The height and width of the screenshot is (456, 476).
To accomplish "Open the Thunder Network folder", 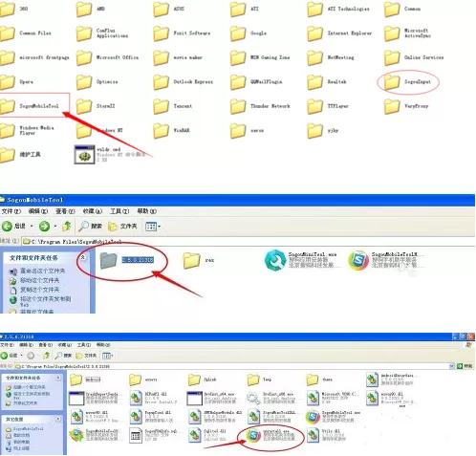I will [260, 106].
